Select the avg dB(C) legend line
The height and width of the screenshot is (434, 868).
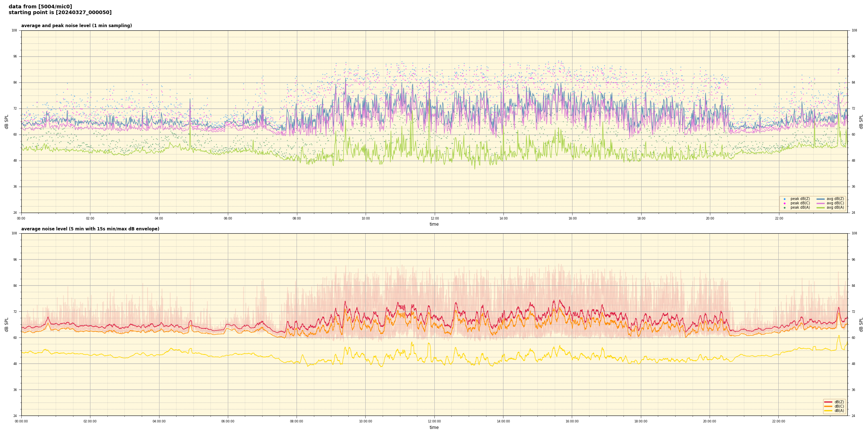point(820,203)
